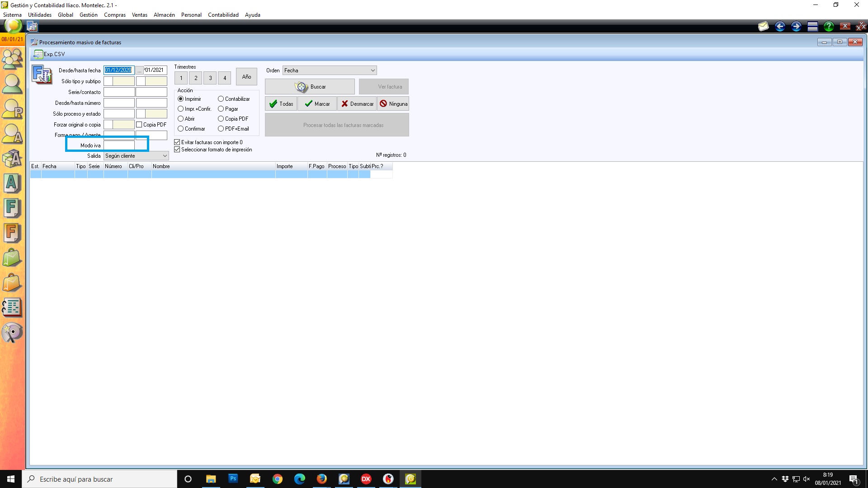The width and height of the screenshot is (868, 488).
Task: Uncheck Evitar facturas con importe 0
Action: (x=177, y=142)
